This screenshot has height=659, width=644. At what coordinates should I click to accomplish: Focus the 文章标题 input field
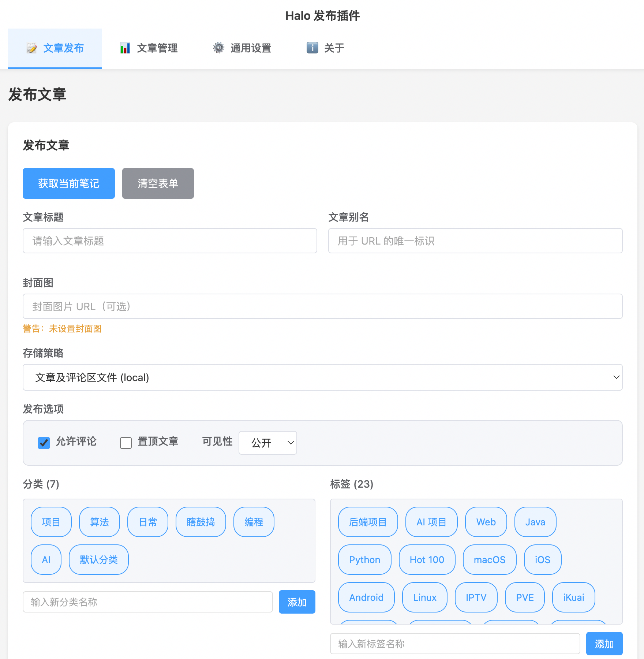pos(170,241)
